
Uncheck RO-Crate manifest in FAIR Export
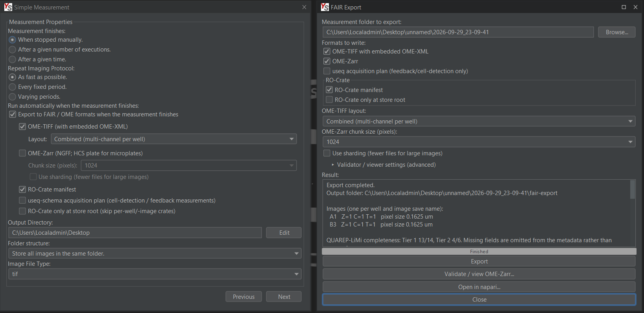coord(329,90)
